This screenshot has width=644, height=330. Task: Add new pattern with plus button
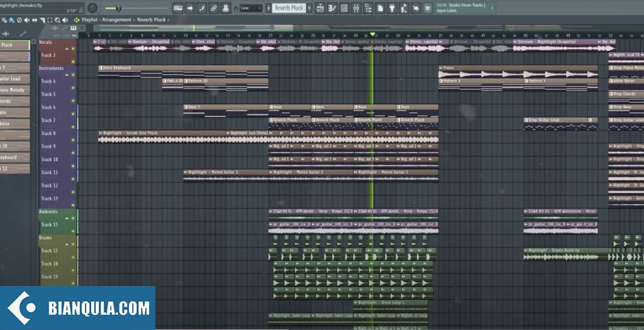tap(309, 8)
